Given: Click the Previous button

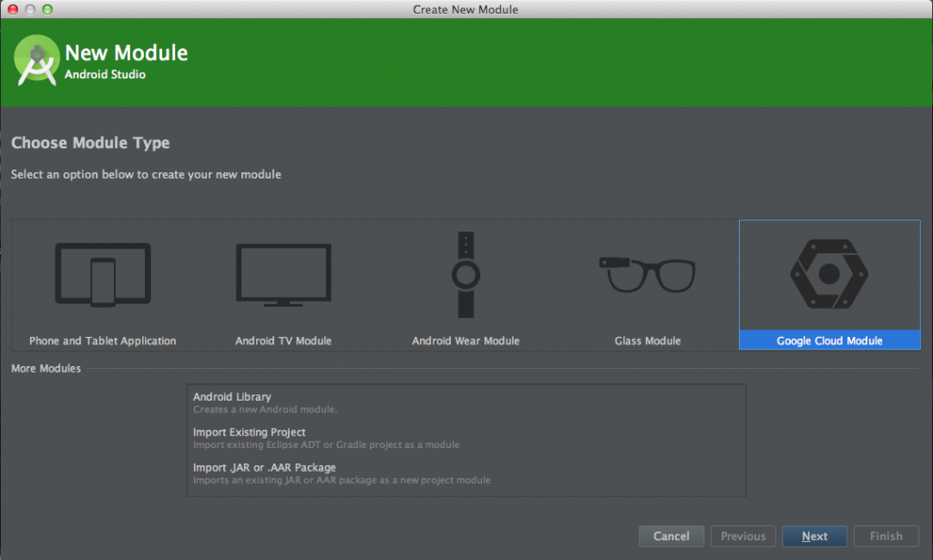Looking at the screenshot, I should 743,536.
